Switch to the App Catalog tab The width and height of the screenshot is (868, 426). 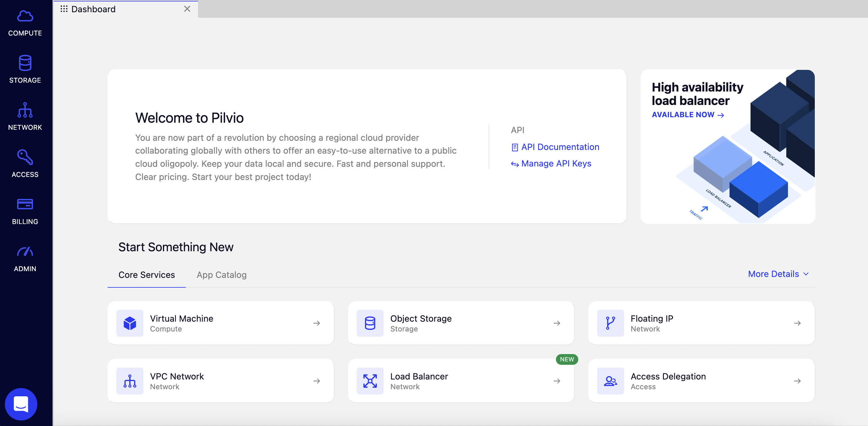(x=221, y=275)
